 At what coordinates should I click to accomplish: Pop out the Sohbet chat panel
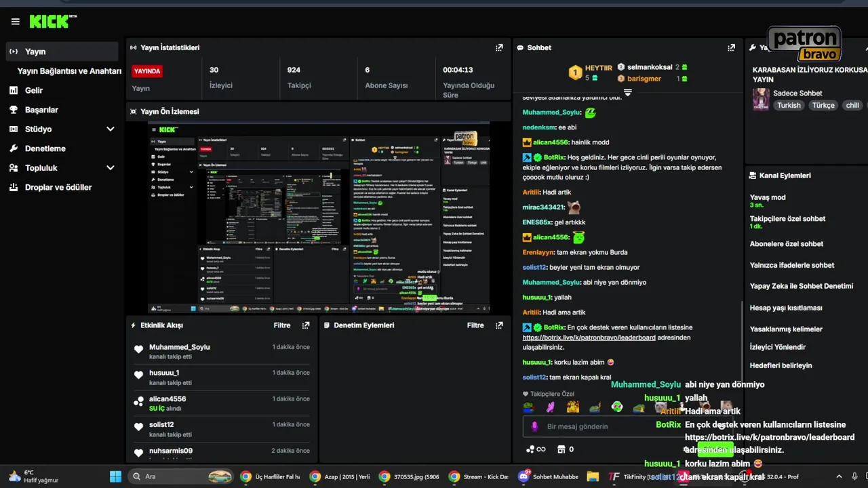[x=731, y=47]
